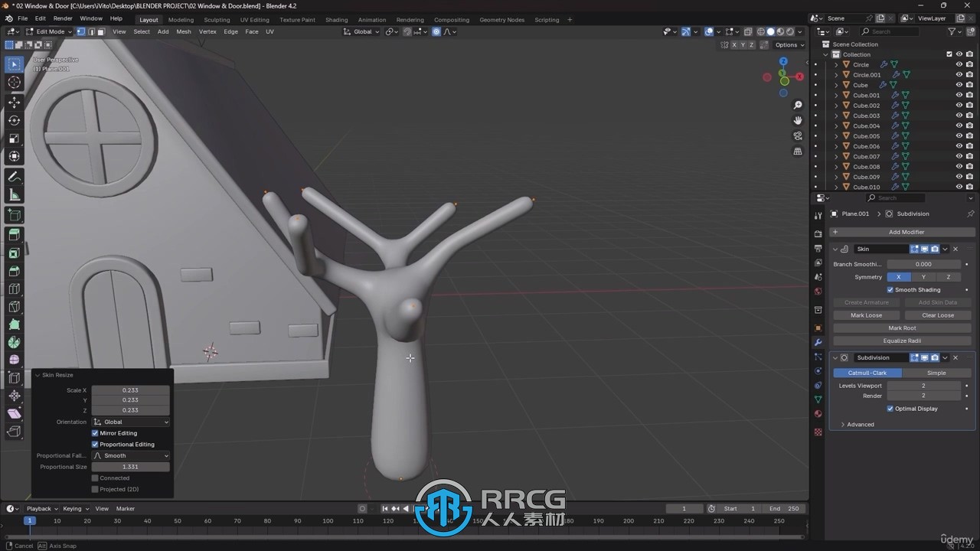
Task: Select the Loop Cut tool
Action: (14, 289)
